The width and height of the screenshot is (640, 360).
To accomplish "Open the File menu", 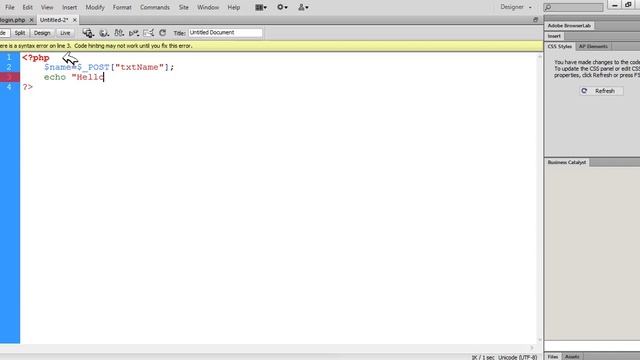I will pyautogui.click(x=10, y=7).
